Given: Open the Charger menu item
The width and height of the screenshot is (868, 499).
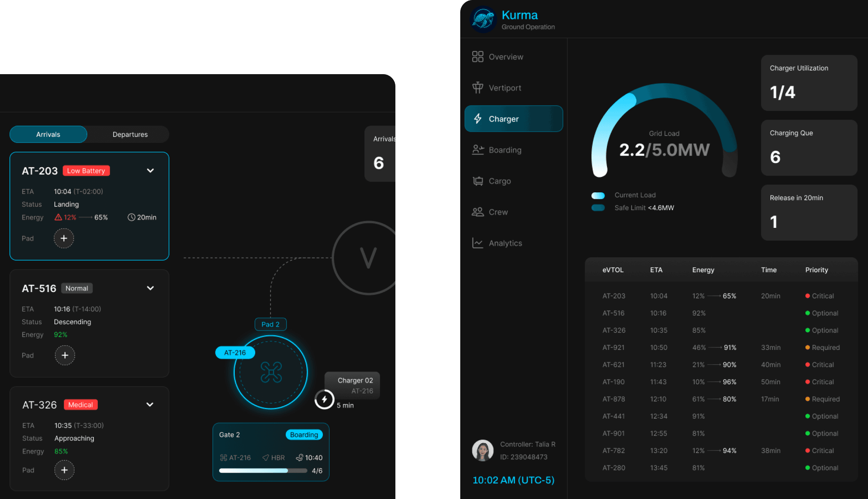Looking at the screenshot, I should (x=514, y=119).
